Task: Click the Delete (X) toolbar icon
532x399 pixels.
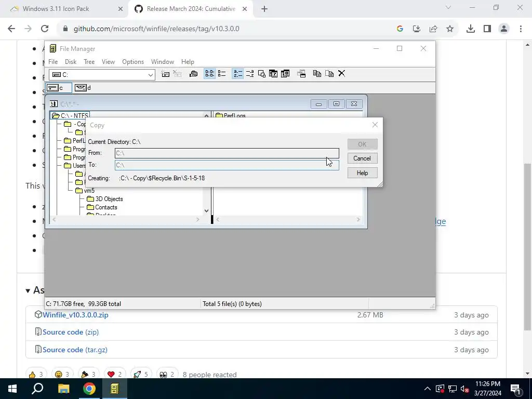Action: 341,74
